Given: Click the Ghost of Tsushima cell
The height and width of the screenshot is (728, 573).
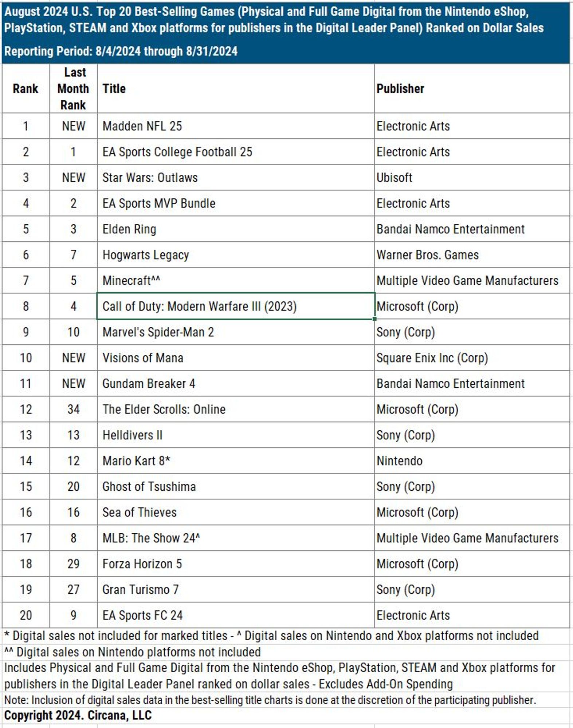Looking at the screenshot, I should click(236, 486).
